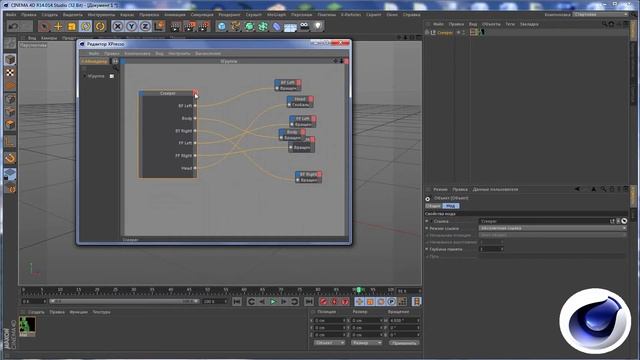The height and width of the screenshot is (360, 640).
Task: Select the BF Right node in XPresso
Action: tap(308, 174)
